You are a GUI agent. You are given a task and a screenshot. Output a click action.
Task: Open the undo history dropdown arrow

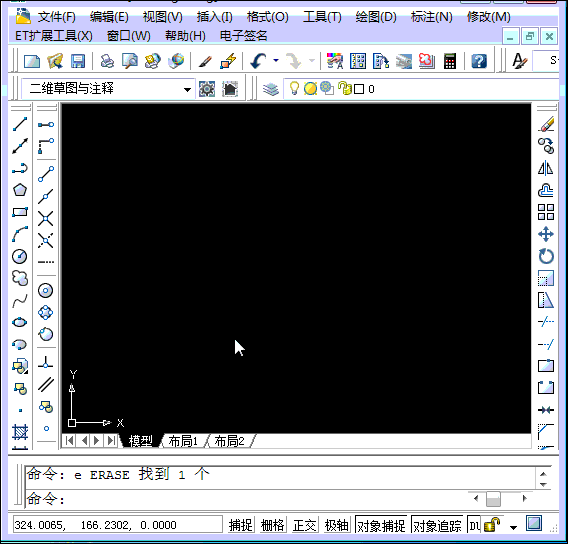[x=276, y=60]
